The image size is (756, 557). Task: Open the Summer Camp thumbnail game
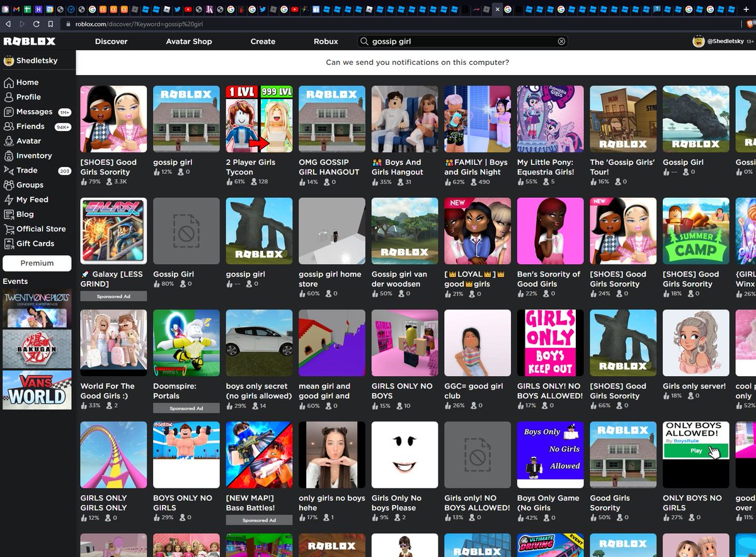point(696,231)
